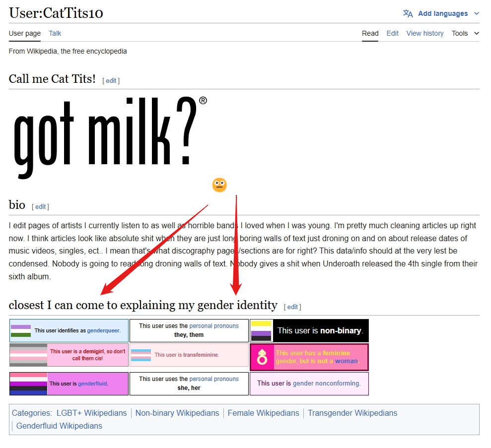
Task: Open personal pronouns link in they, them box
Action: [214, 325]
